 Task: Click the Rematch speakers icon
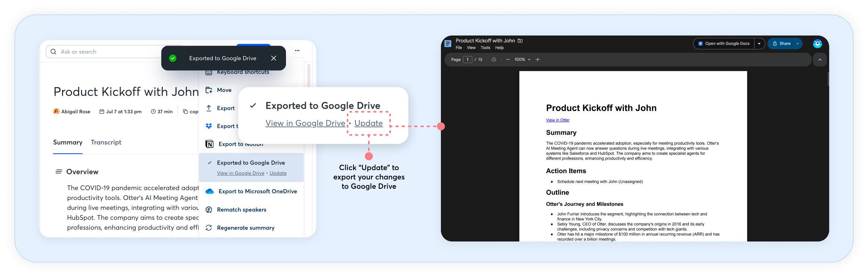[209, 210]
